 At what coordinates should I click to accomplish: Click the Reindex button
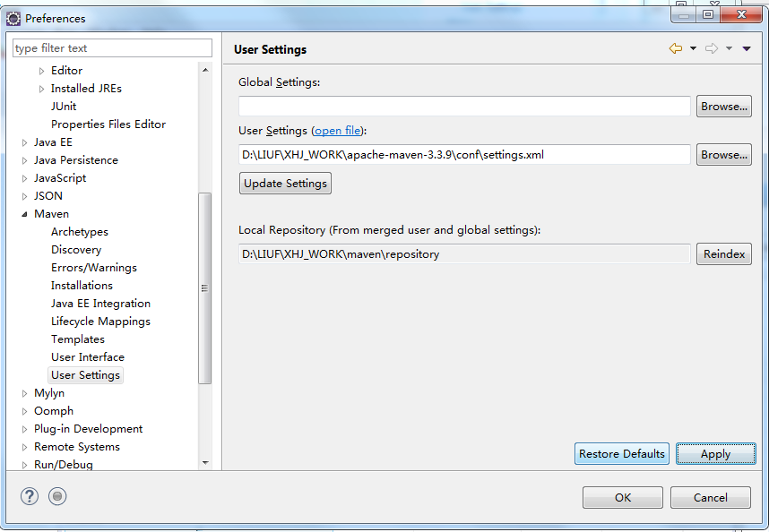click(724, 254)
